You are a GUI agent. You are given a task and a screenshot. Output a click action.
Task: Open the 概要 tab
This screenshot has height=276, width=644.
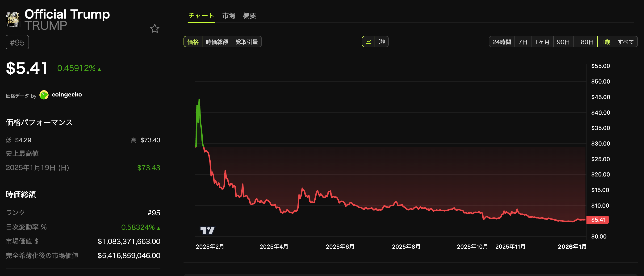click(x=249, y=16)
